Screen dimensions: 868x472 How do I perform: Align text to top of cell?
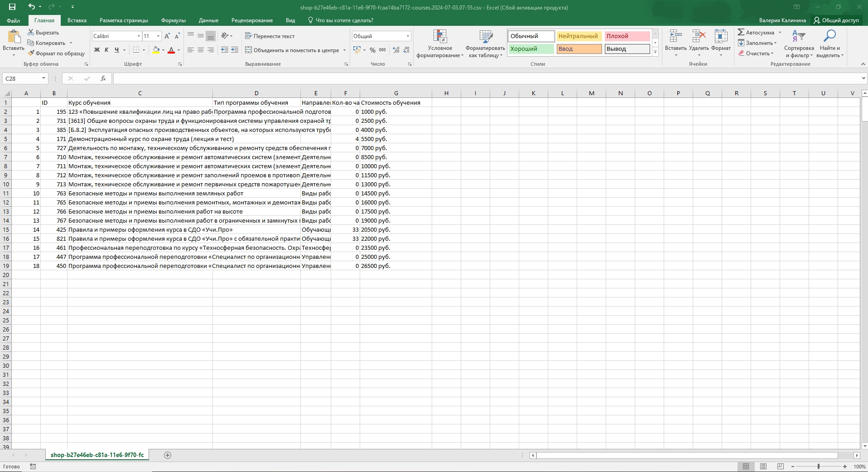coord(191,36)
